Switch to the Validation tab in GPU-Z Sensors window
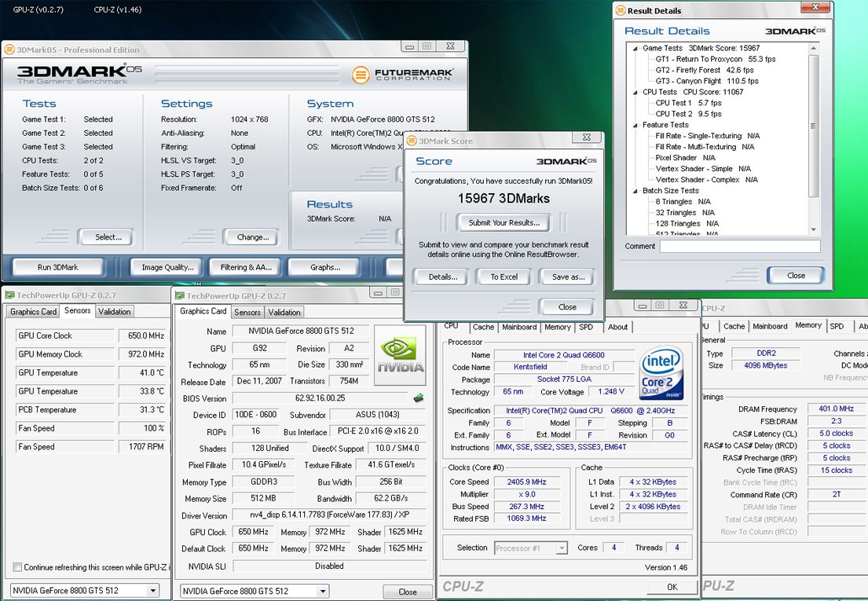The width and height of the screenshot is (868, 601). (114, 312)
